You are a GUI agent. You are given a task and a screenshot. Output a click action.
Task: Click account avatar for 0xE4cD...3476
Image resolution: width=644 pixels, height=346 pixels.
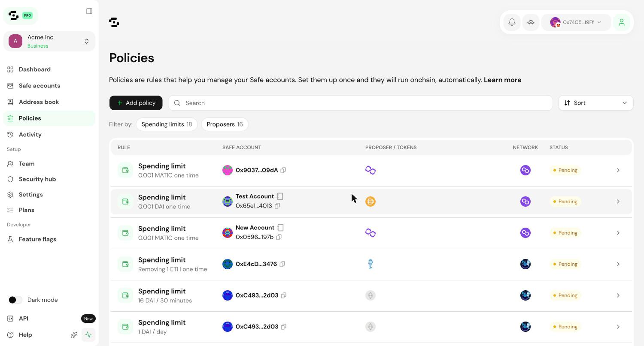coord(228,264)
